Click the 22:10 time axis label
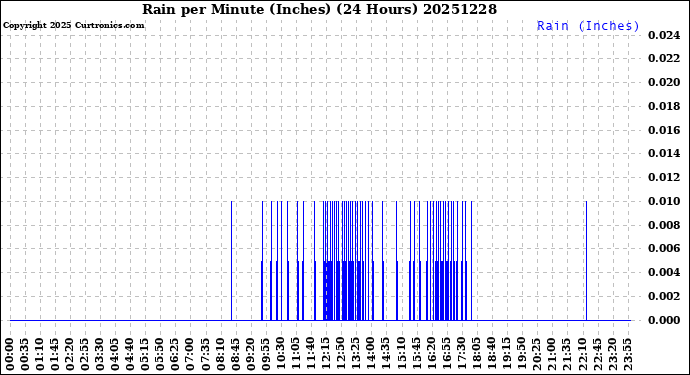690x375 pixels. [x=582, y=355]
